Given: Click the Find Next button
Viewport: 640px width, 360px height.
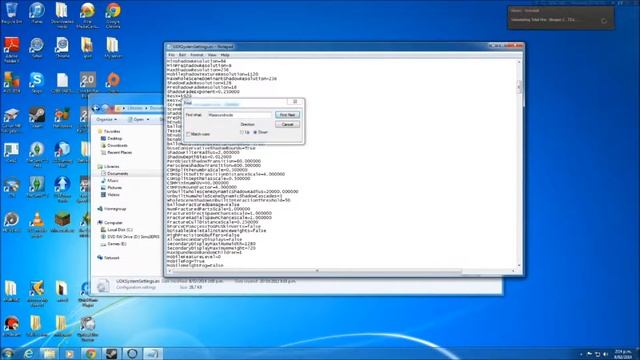Looking at the screenshot, I should click(287, 115).
